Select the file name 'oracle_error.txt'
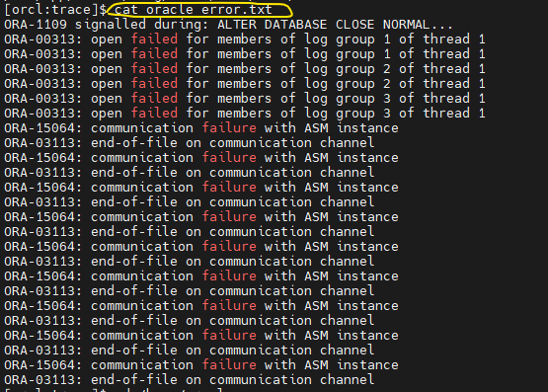548x392 pixels. point(209,10)
